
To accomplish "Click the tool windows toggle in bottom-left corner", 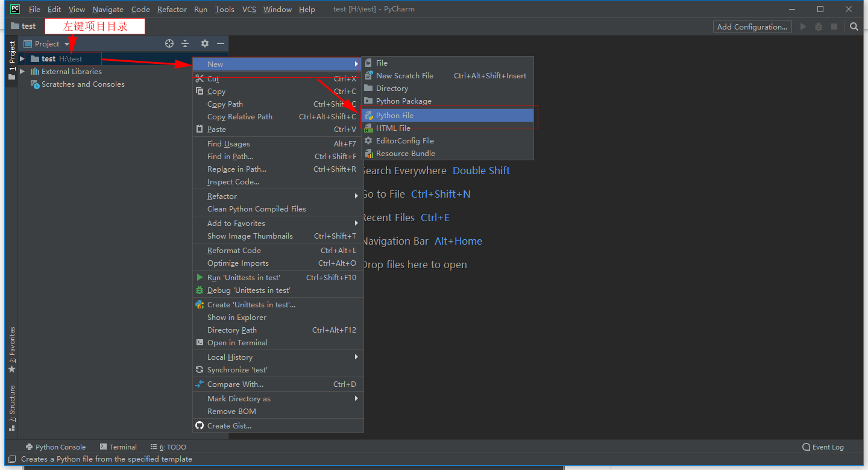I will 11,459.
